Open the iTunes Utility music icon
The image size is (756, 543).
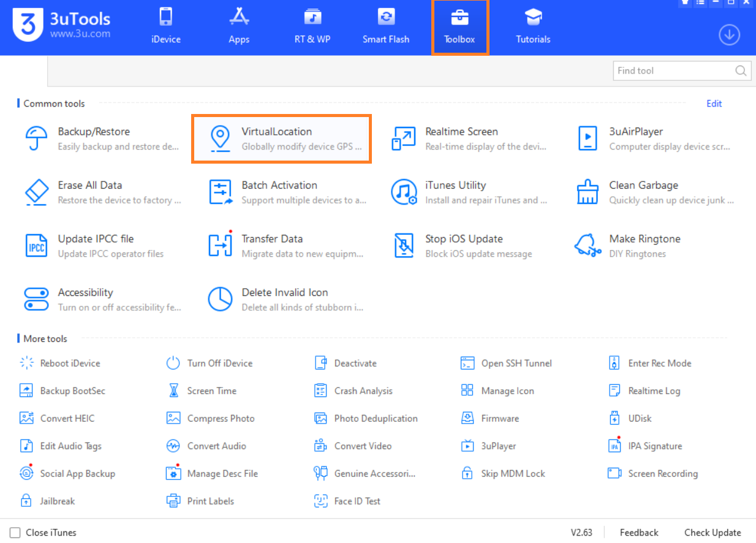click(404, 192)
